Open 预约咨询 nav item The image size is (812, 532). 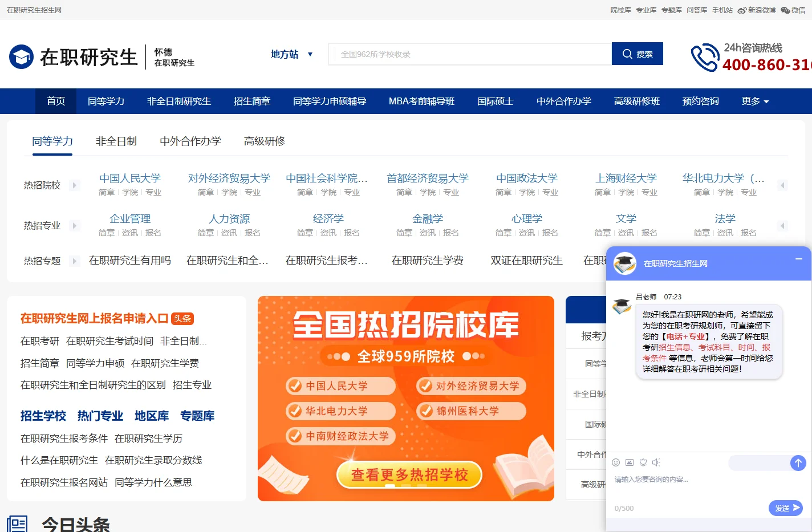(x=701, y=101)
